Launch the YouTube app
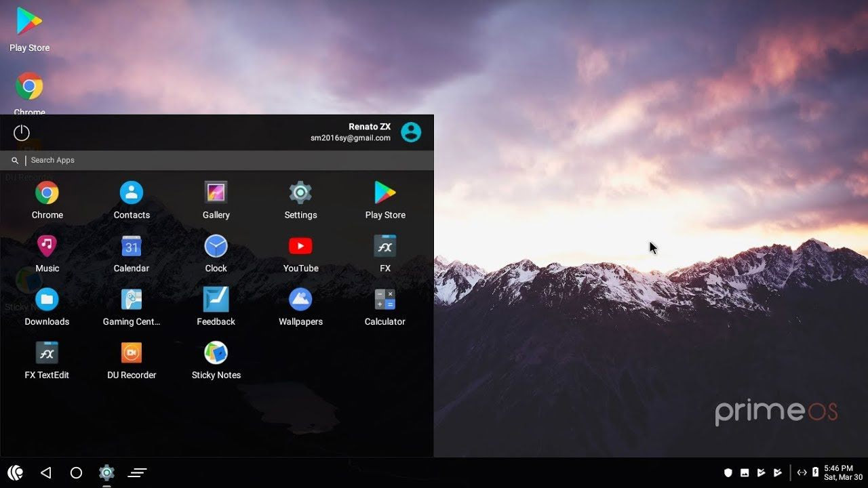The width and height of the screenshot is (868, 488). [x=300, y=253]
